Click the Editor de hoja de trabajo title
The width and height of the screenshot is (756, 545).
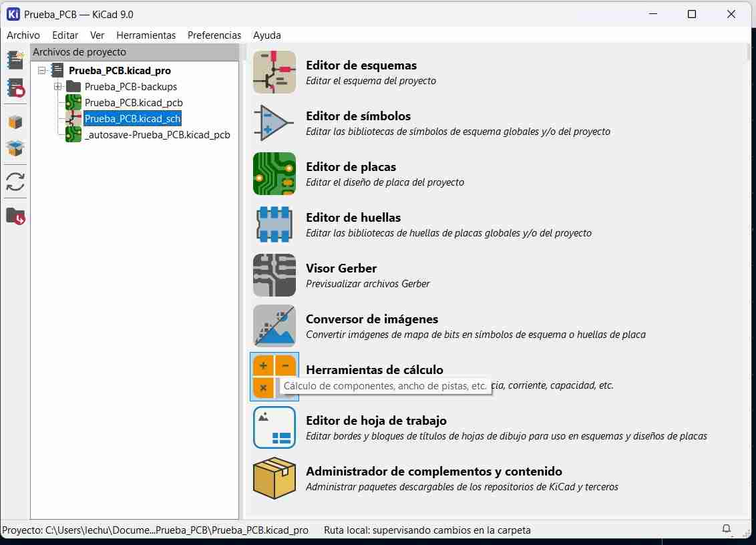click(376, 421)
